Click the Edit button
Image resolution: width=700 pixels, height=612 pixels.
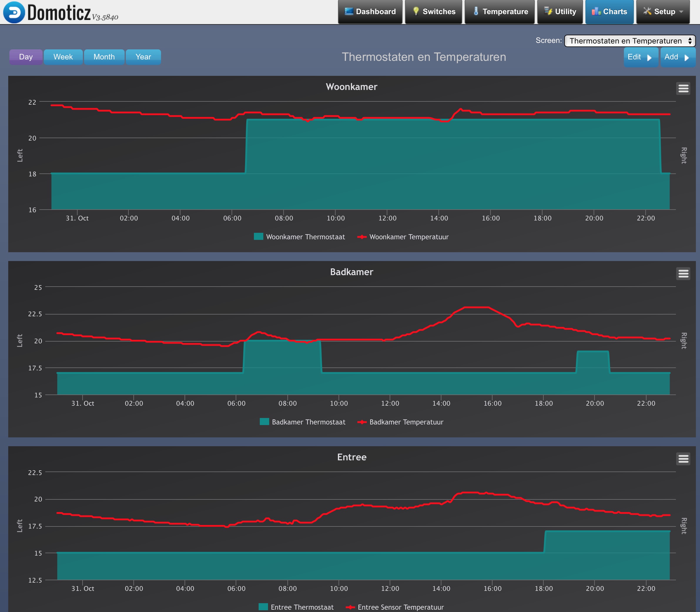tap(641, 57)
